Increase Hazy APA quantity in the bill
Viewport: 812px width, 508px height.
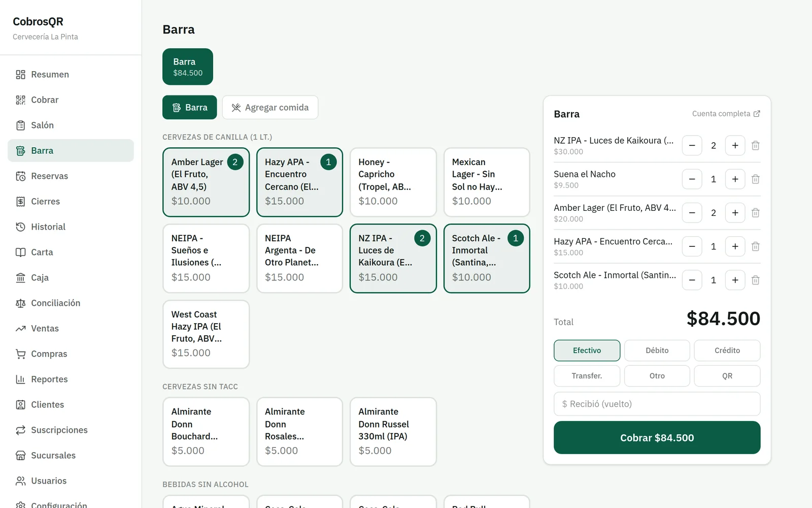pos(735,246)
